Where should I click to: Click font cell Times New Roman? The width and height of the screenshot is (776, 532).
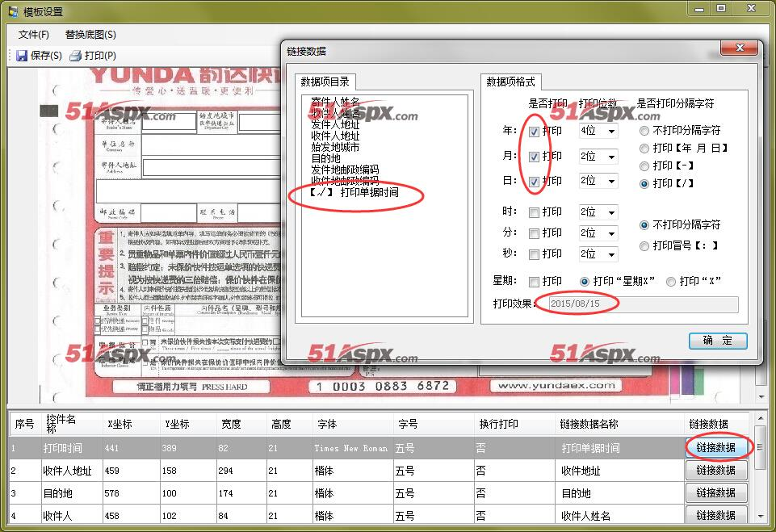click(351, 448)
